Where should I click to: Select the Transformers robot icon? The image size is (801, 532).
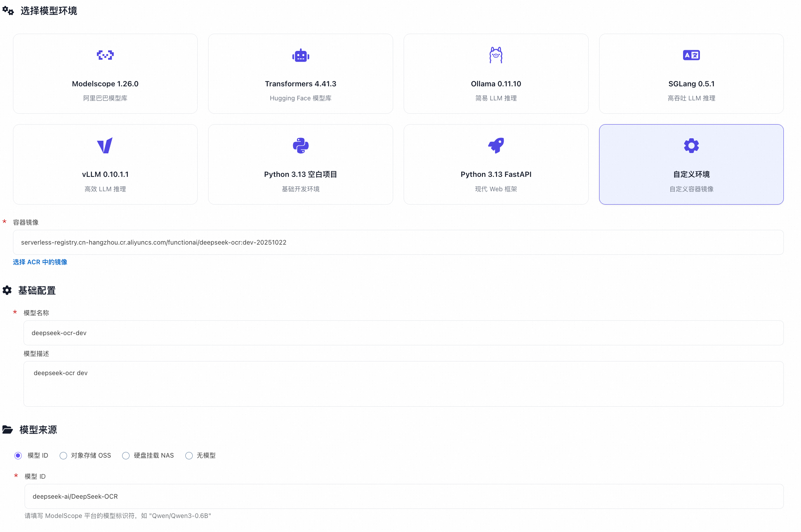(300, 55)
